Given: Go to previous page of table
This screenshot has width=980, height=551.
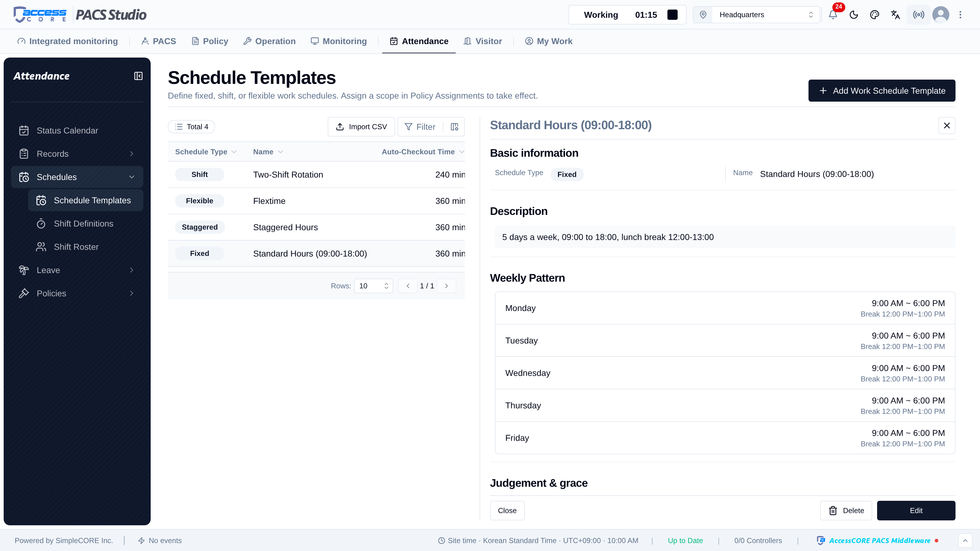Looking at the screenshot, I should tap(408, 286).
